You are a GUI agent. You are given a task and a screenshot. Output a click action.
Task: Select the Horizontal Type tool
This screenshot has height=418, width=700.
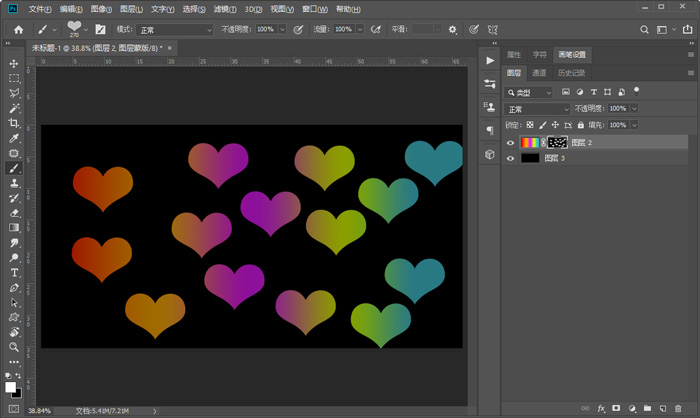pyautogui.click(x=14, y=272)
